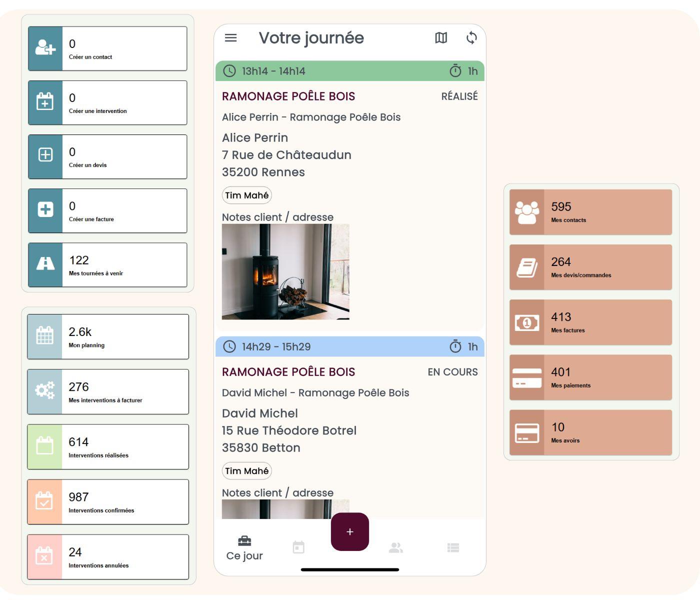Click the crossed calendar icon Interventions annulées
The height and width of the screenshot is (600, 700).
tap(44, 555)
